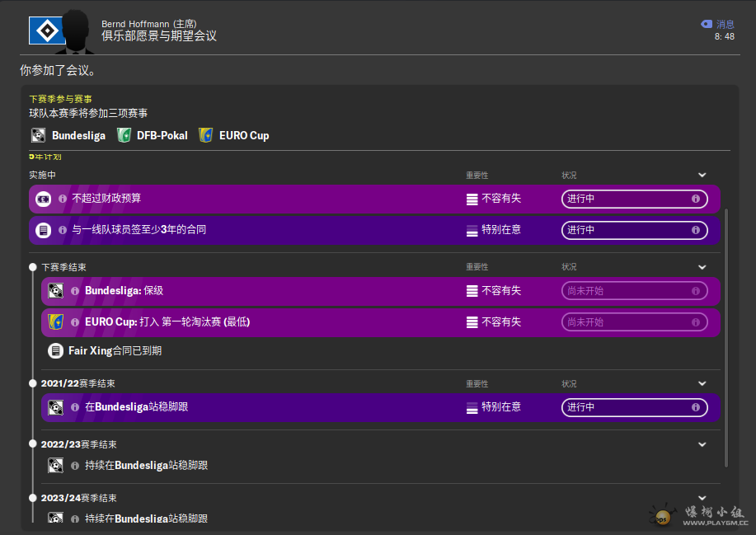This screenshot has width=756, height=535.
Task: Click the EURO Cup competition logo
Action: click(206, 135)
